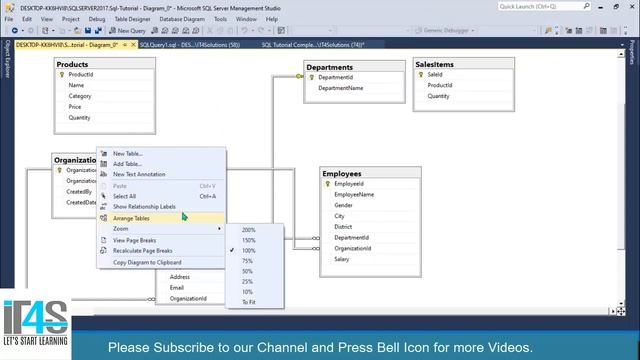Image resolution: width=640 pixels, height=360 pixels.
Task: Click the Copy toolbar icon
Action: point(220,31)
